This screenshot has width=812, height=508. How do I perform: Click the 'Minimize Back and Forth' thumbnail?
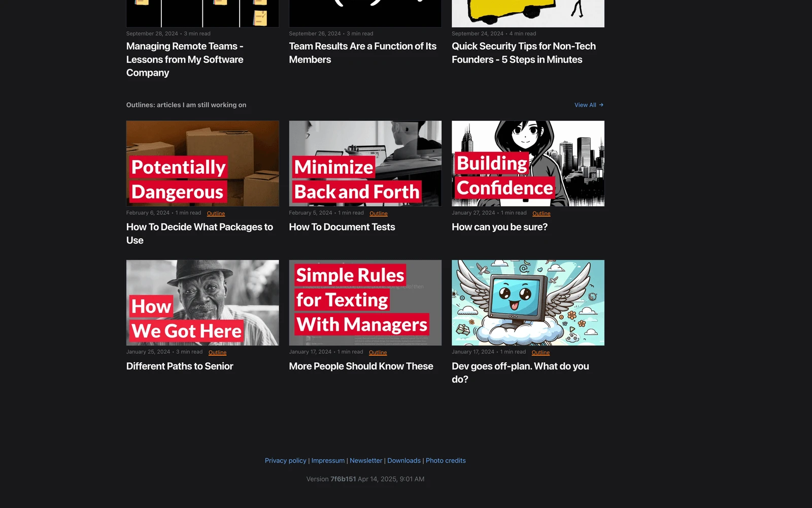pyautogui.click(x=365, y=164)
